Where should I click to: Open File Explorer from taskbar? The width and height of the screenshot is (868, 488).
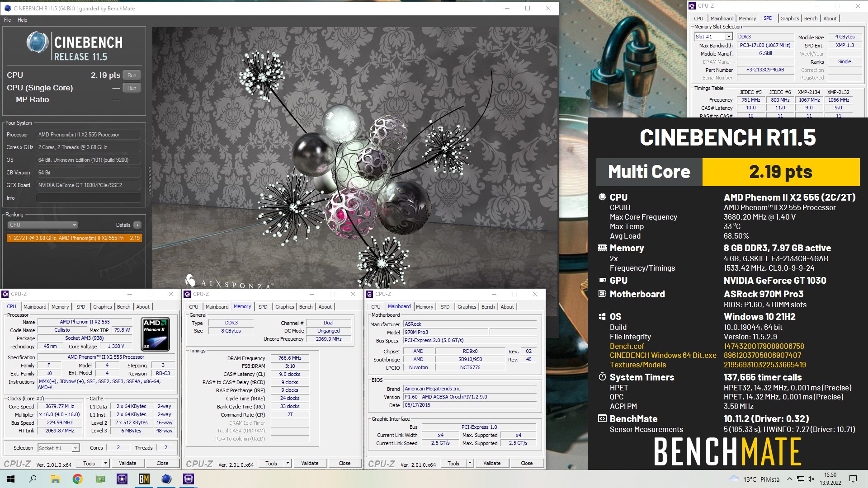point(55,479)
